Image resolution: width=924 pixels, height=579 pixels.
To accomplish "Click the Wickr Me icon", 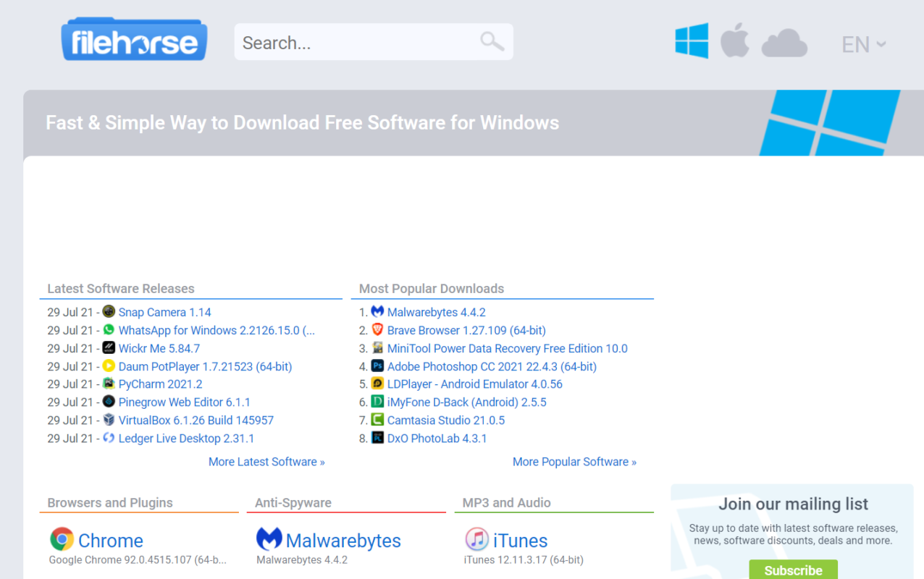I will [x=109, y=348].
